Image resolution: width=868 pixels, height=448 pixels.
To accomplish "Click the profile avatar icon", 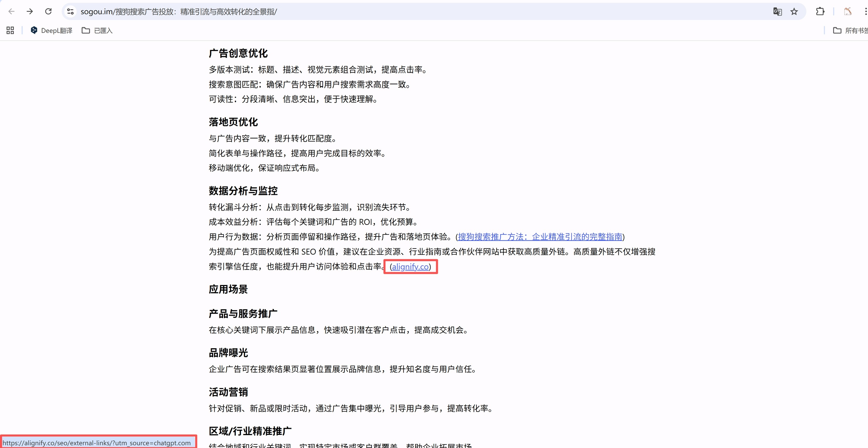I will 848,11.
